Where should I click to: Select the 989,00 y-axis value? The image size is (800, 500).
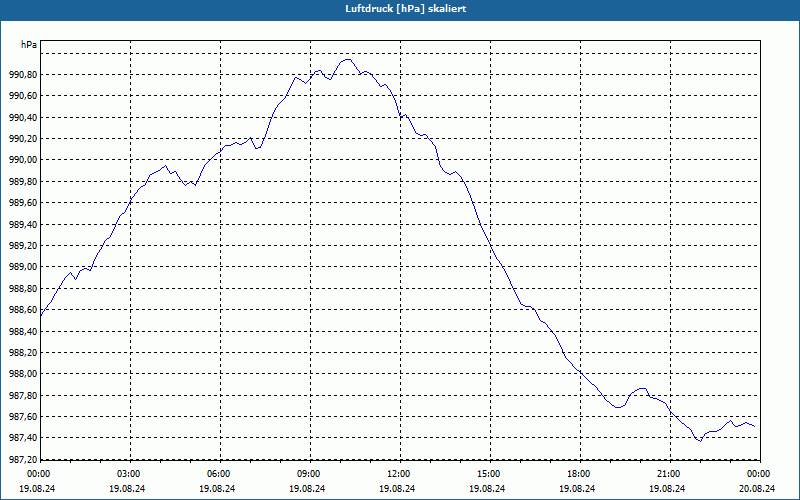coord(23,267)
